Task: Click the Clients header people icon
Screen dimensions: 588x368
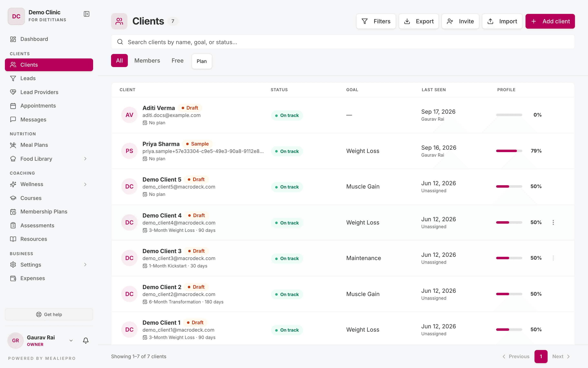Action: coord(119,21)
